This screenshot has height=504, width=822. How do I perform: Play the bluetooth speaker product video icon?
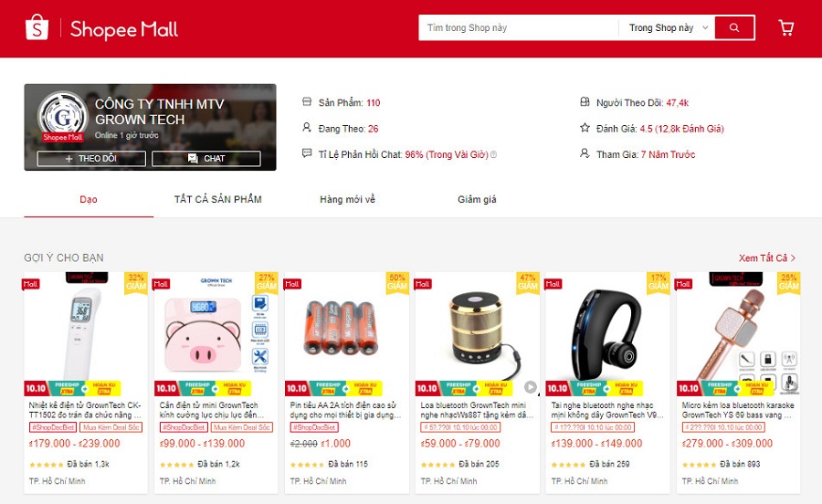pos(531,387)
